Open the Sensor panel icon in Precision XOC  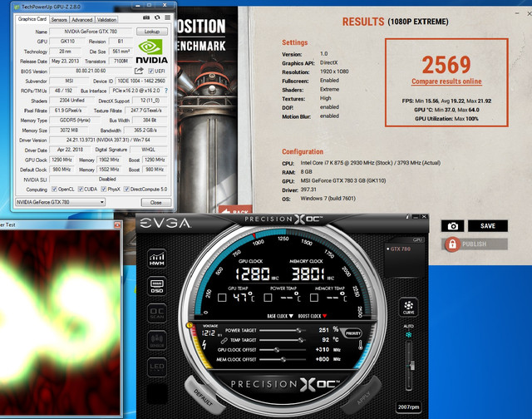[157, 340]
